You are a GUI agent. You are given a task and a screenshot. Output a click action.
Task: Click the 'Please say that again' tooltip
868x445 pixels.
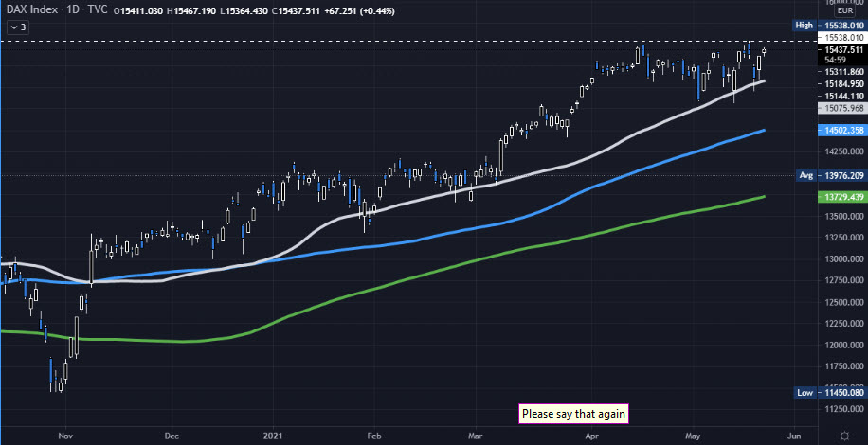click(x=574, y=414)
